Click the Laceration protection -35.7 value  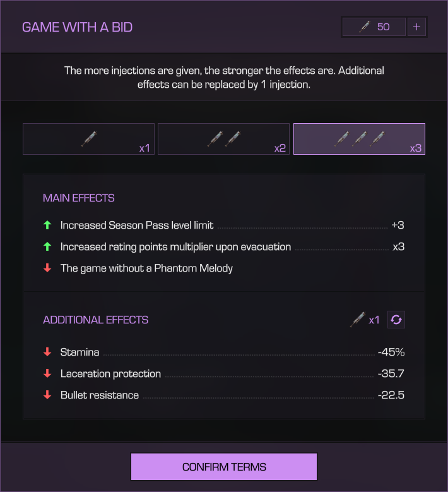(391, 374)
